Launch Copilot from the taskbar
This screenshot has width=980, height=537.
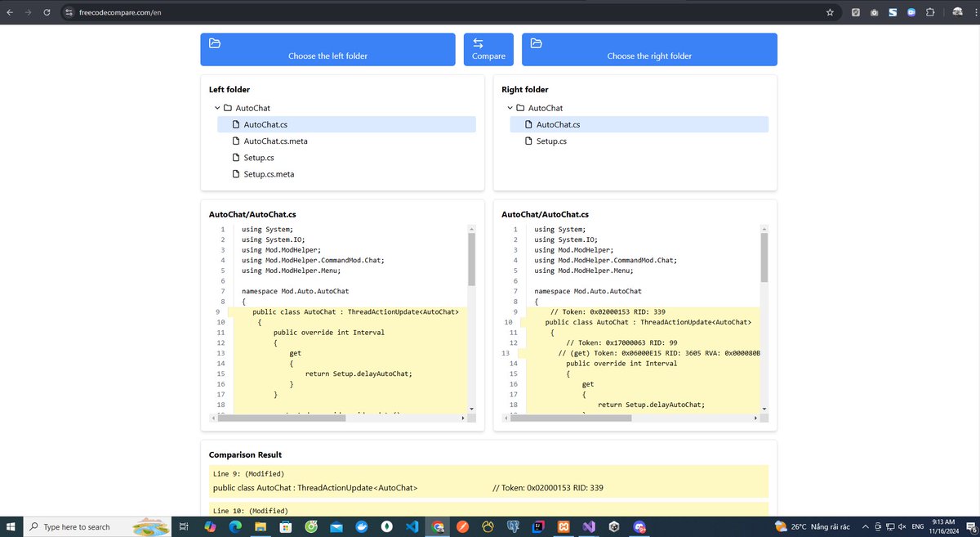click(x=210, y=526)
